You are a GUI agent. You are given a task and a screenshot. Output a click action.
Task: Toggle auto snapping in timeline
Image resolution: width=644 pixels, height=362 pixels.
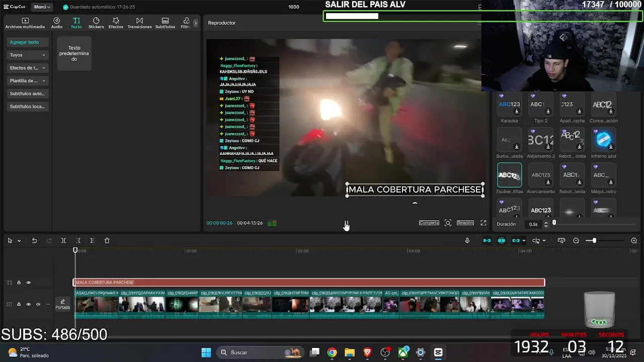click(502, 241)
